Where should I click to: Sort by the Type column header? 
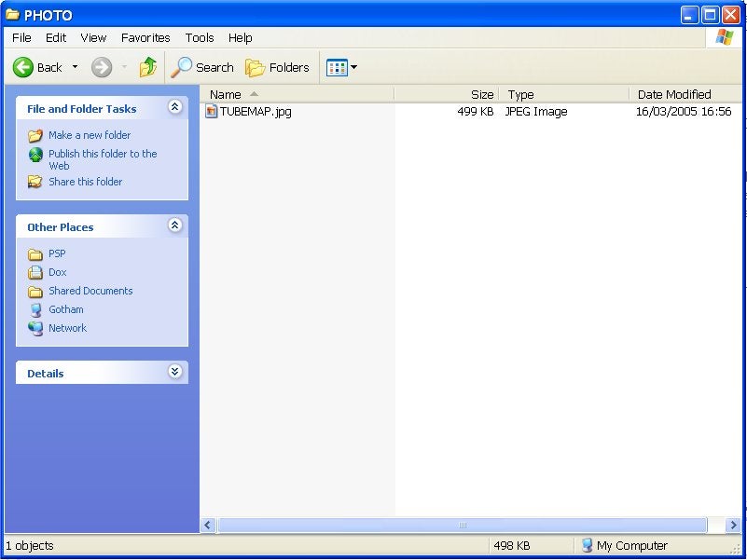[564, 94]
